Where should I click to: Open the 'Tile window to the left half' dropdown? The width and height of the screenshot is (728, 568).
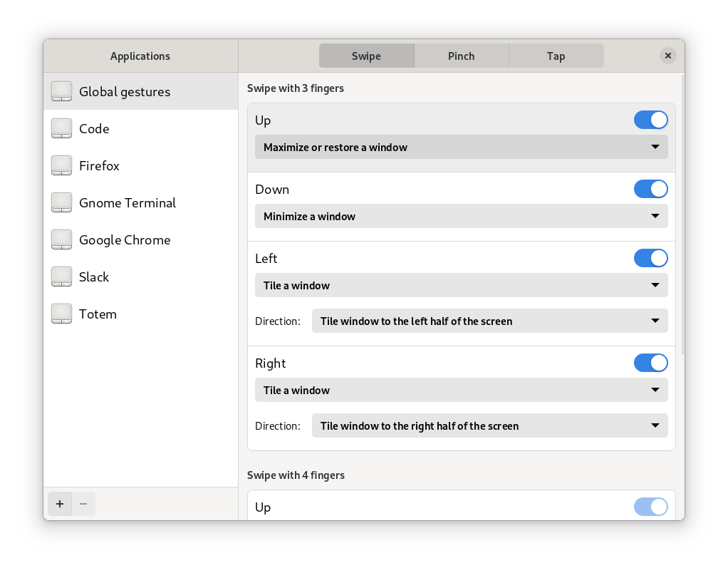[490, 321]
